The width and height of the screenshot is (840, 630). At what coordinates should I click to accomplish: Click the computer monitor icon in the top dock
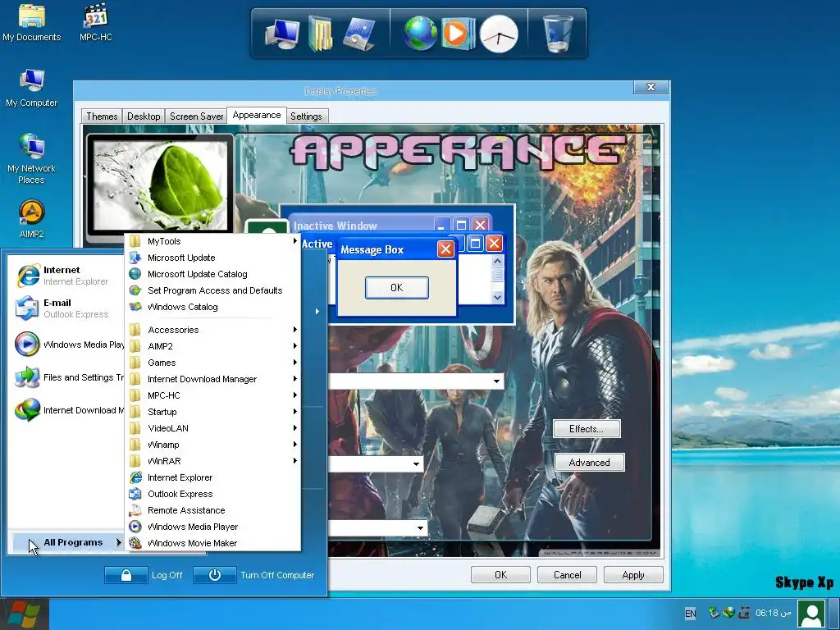[x=283, y=34]
